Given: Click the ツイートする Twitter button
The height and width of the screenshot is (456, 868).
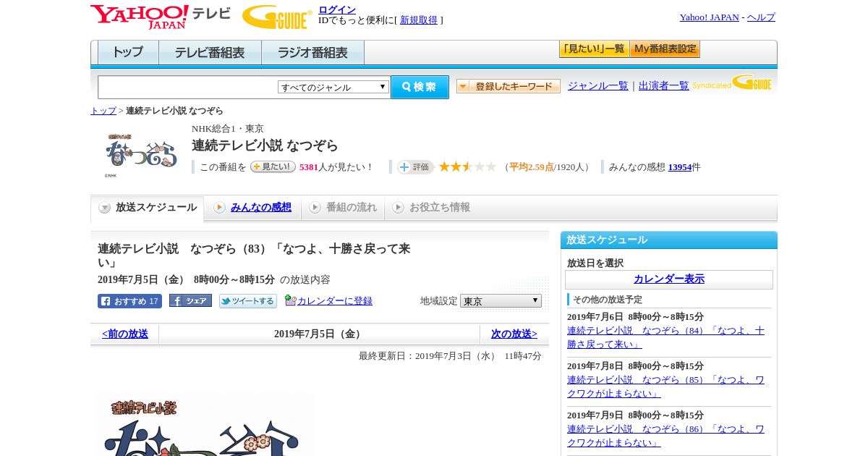Looking at the screenshot, I should [248, 301].
